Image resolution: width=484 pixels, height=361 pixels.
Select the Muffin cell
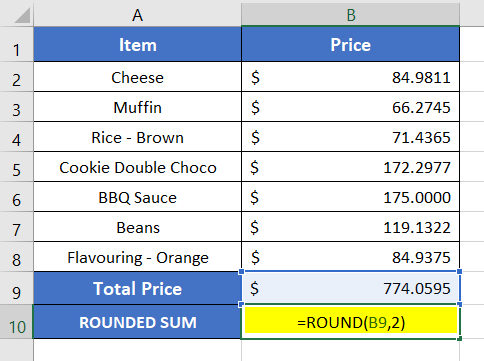click(x=137, y=107)
